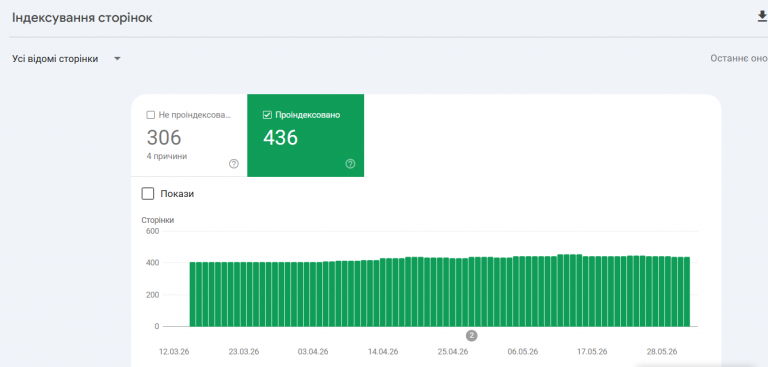The image size is (768, 367).
Task: Click the 200 value on y-axis
Action: (x=153, y=295)
